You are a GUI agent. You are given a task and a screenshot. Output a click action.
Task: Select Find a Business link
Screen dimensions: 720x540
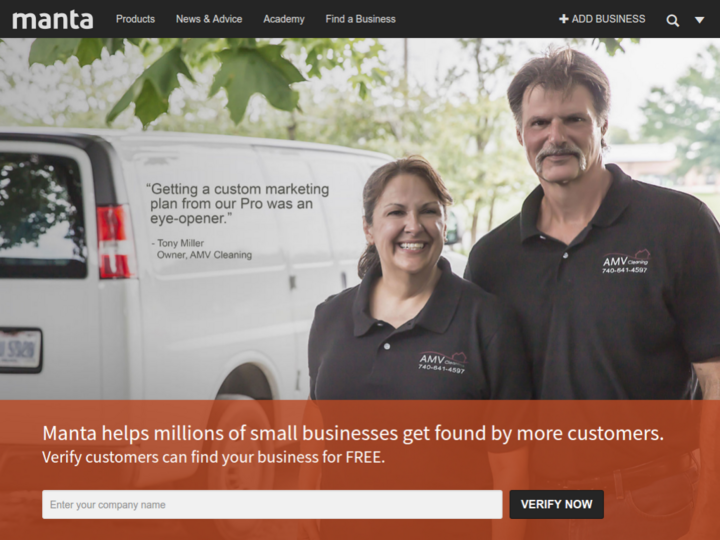click(360, 19)
